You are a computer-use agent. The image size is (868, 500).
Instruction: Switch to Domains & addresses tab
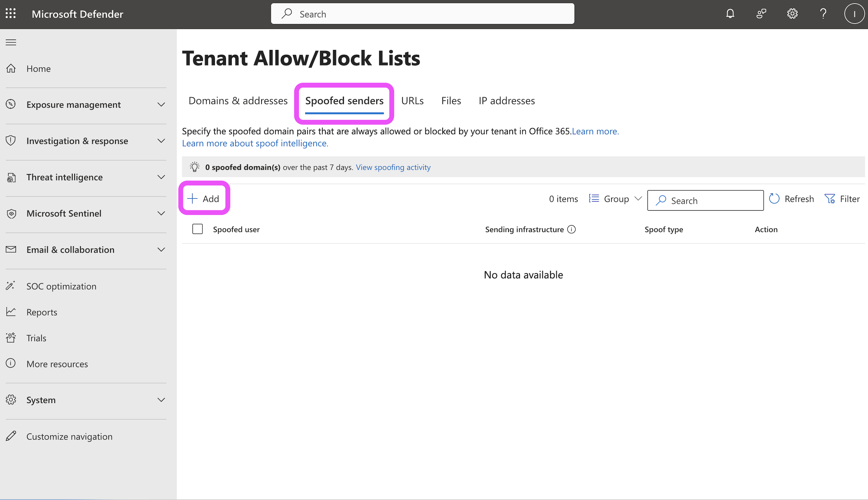[238, 101]
